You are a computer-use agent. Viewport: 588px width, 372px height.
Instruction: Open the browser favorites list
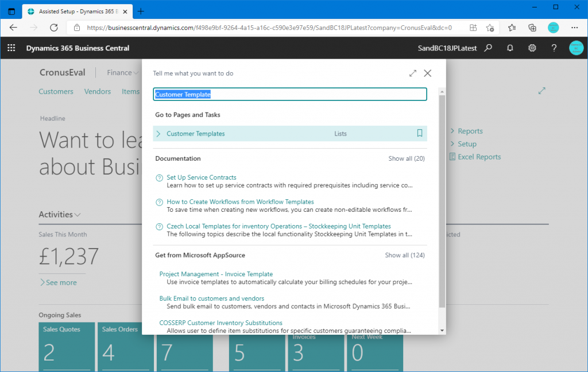click(x=512, y=28)
